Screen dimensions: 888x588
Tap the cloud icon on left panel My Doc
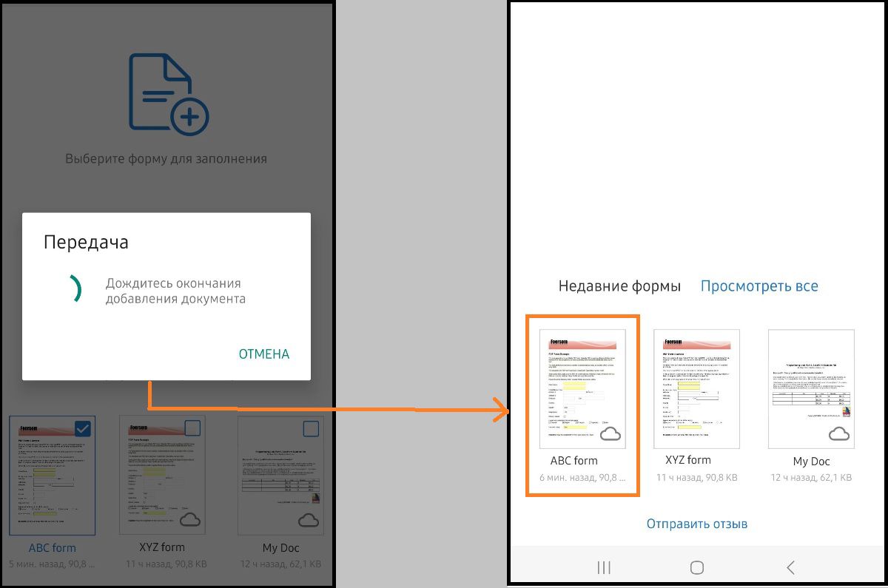point(307,520)
